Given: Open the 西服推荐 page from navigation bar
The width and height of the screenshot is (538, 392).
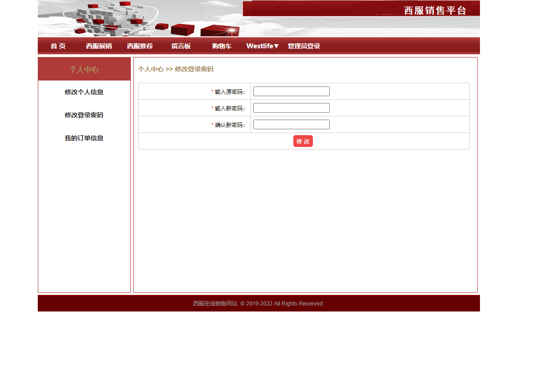Looking at the screenshot, I should point(140,46).
